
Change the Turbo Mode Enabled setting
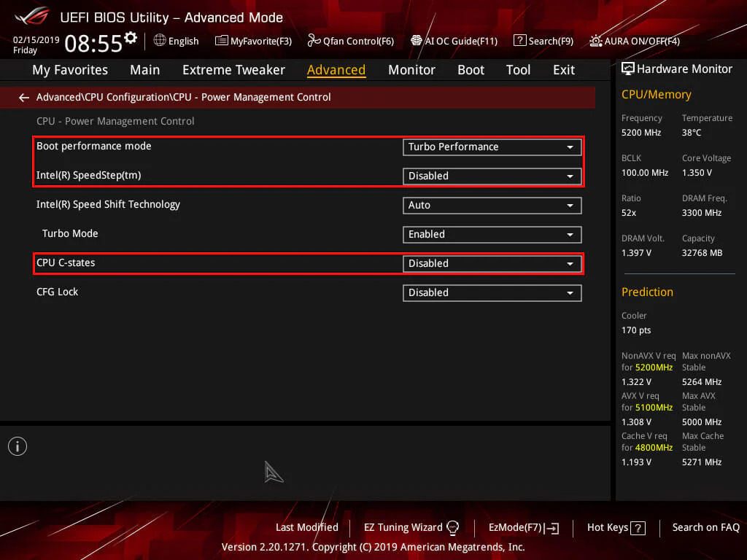pos(492,234)
